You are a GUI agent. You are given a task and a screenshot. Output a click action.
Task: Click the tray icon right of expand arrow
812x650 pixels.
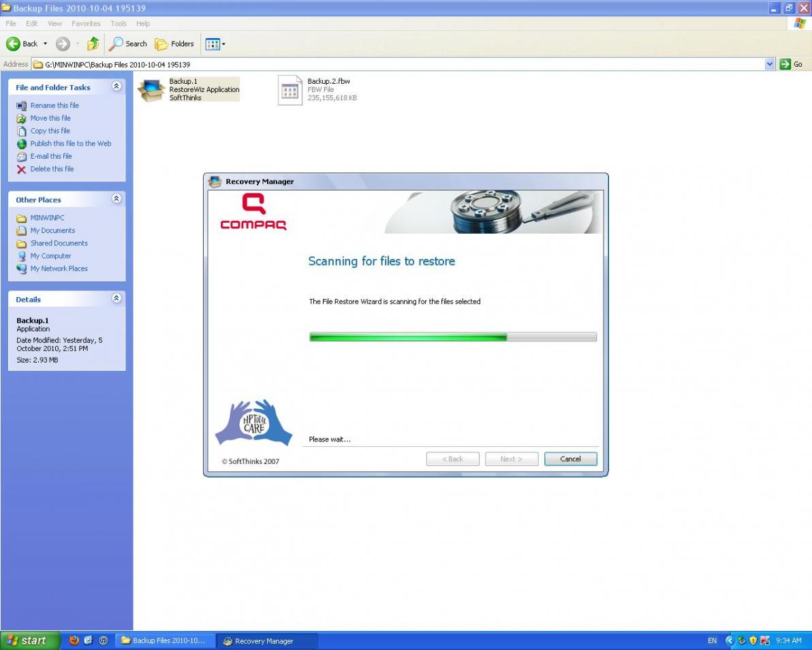(742, 640)
